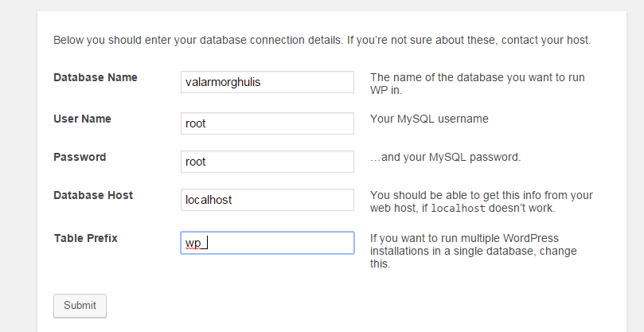The width and height of the screenshot is (644, 332).
Task: Click the monospaced "localhost" word in the hint
Action: [x=464, y=209]
